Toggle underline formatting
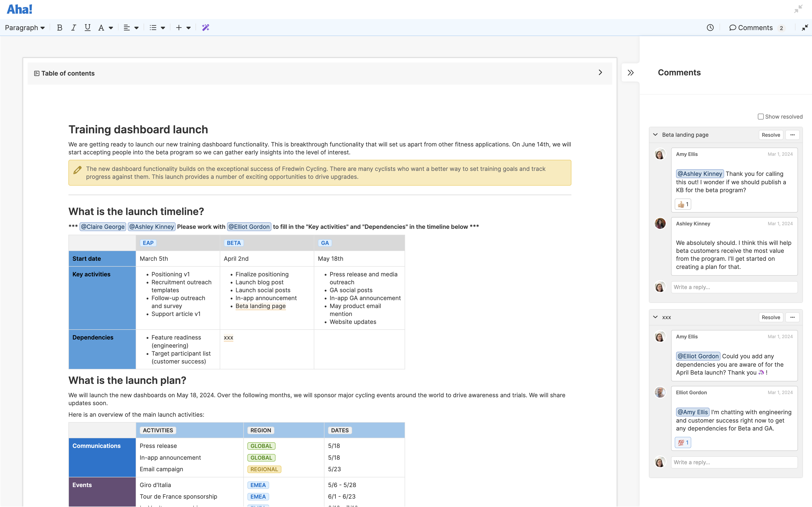 pyautogui.click(x=87, y=27)
